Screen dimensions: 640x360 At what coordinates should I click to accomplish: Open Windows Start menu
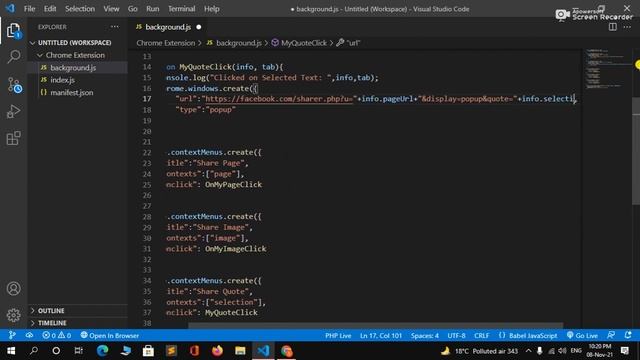pyautogui.click(x=11, y=351)
